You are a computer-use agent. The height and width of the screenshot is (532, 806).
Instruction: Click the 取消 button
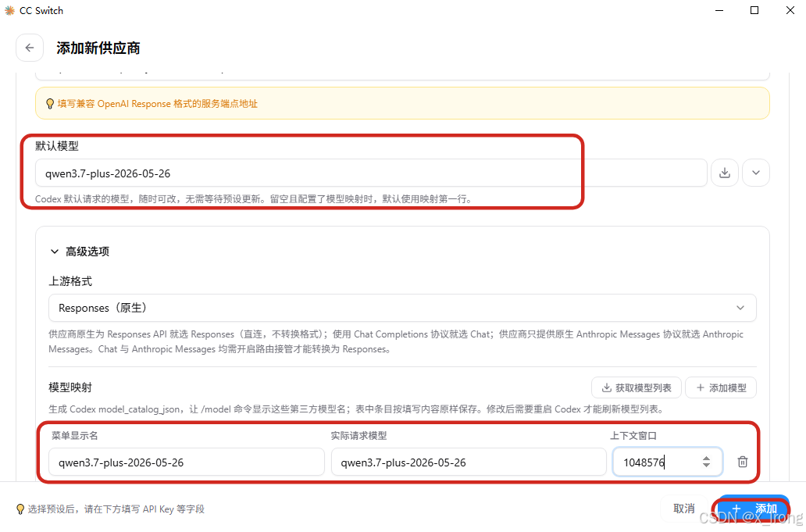(683, 509)
